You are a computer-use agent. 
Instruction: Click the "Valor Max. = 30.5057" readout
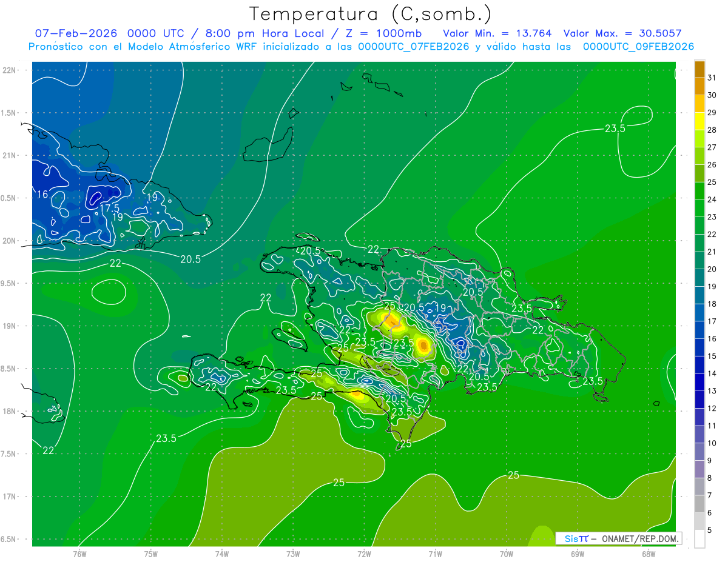[622, 33]
